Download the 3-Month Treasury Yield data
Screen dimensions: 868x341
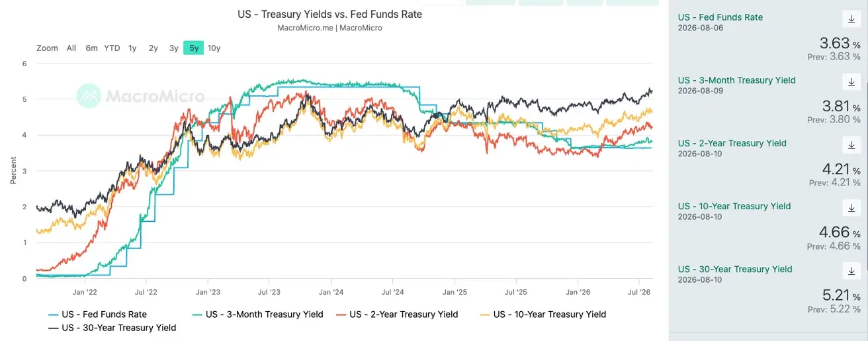point(851,81)
